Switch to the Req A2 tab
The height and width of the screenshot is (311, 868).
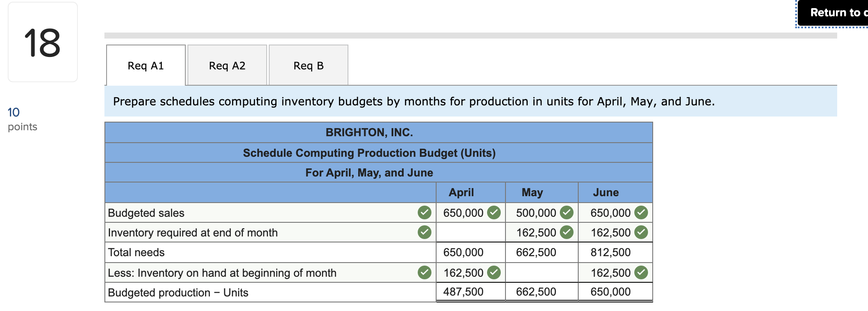[x=227, y=65]
